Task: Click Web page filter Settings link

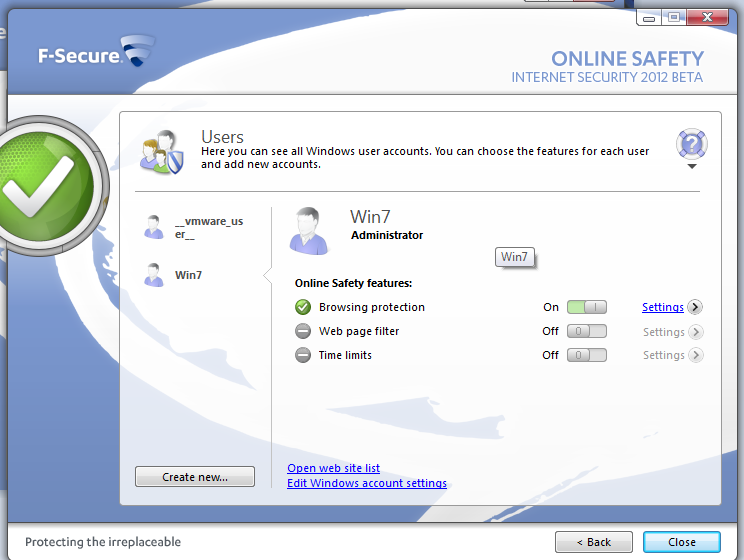Action: point(663,332)
